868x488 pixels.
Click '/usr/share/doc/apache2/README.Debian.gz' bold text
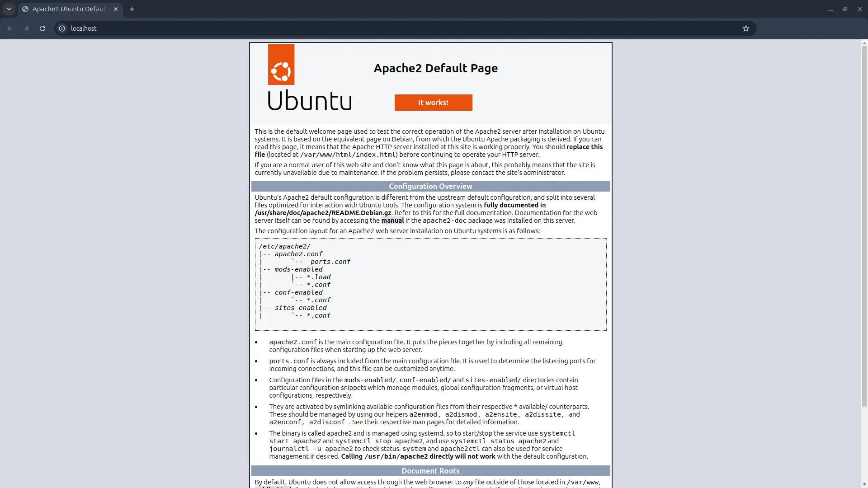point(323,213)
